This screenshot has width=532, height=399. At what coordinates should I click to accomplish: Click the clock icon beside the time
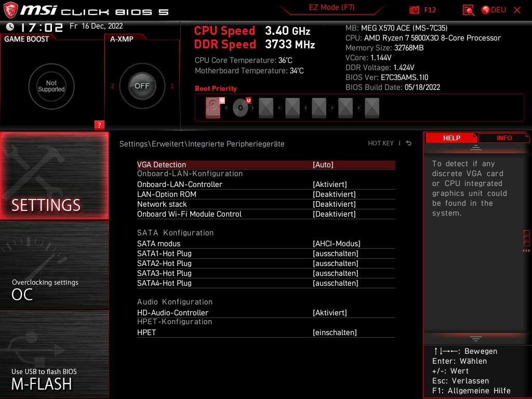tap(10, 26)
